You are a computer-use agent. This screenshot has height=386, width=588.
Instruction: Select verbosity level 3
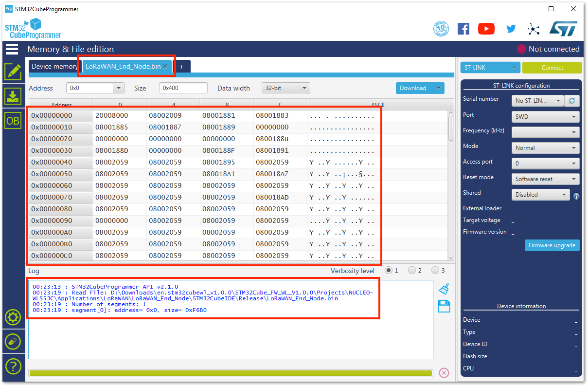pyautogui.click(x=435, y=270)
